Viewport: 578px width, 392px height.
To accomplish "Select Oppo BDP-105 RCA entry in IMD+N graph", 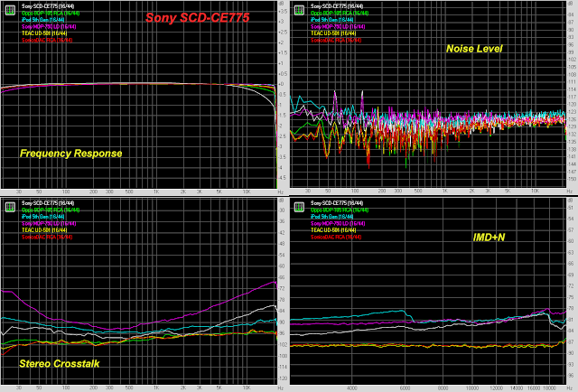I will (x=340, y=210).
